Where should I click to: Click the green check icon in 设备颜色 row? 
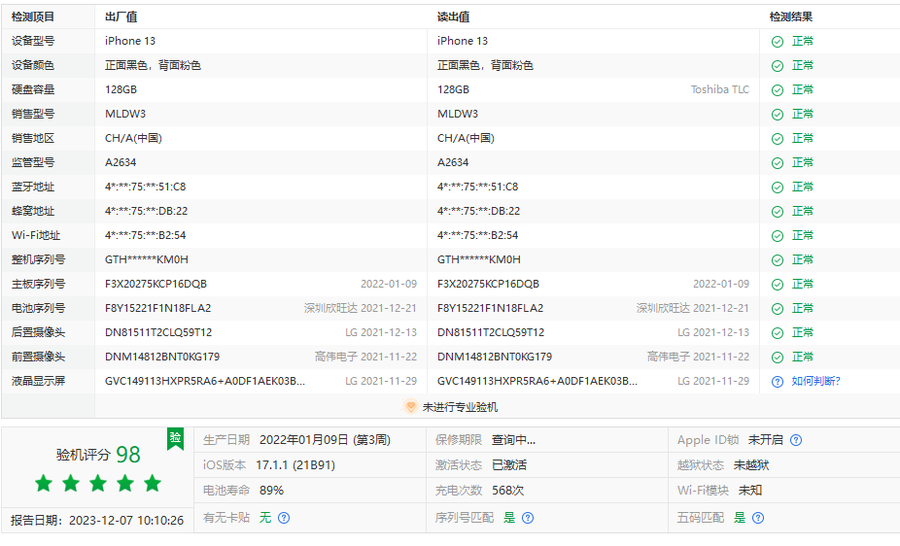pyautogui.click(x=777, y=66)
